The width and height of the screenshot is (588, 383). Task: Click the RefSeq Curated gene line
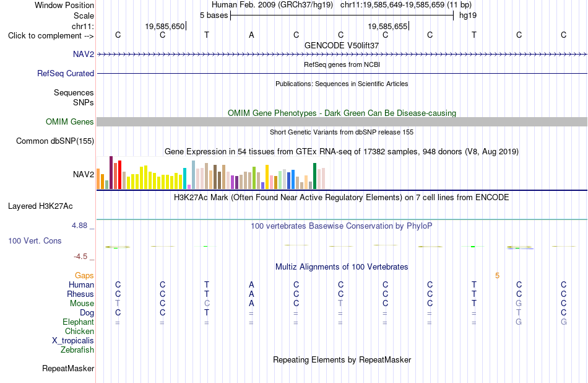(342, 73)
